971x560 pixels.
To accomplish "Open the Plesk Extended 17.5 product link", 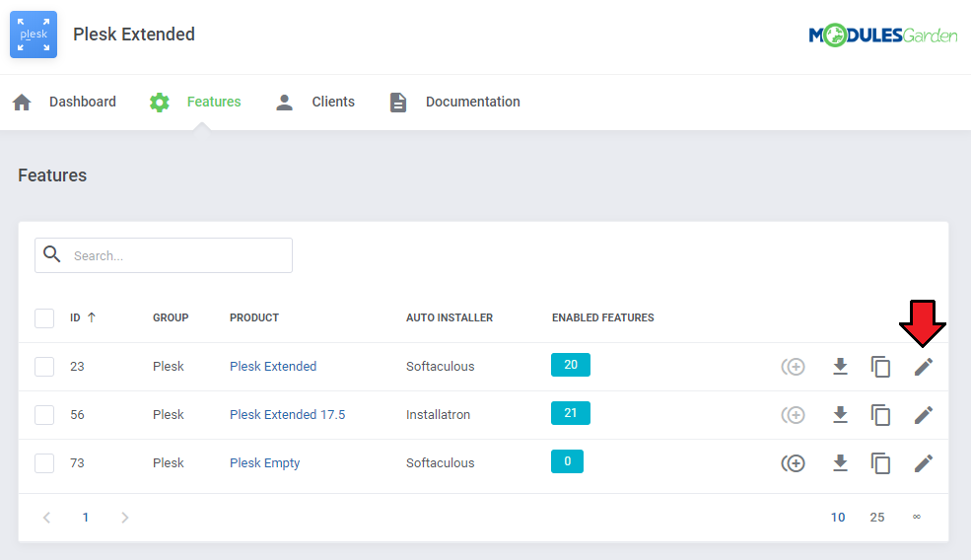I will (x=287, y=414).
